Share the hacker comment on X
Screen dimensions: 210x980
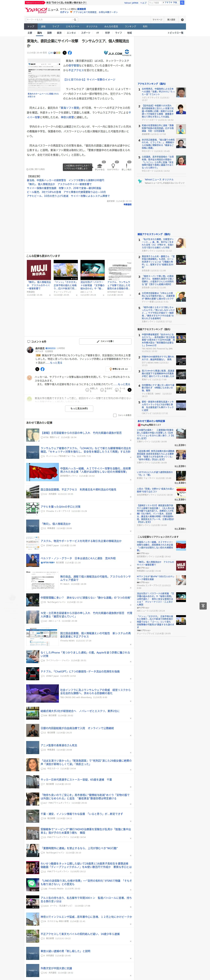tap(130, 390)
